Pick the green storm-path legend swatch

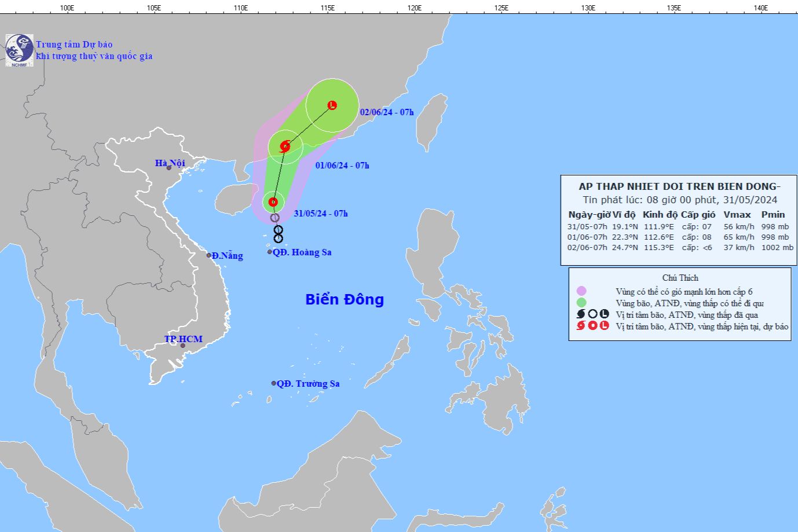point(581,302)
